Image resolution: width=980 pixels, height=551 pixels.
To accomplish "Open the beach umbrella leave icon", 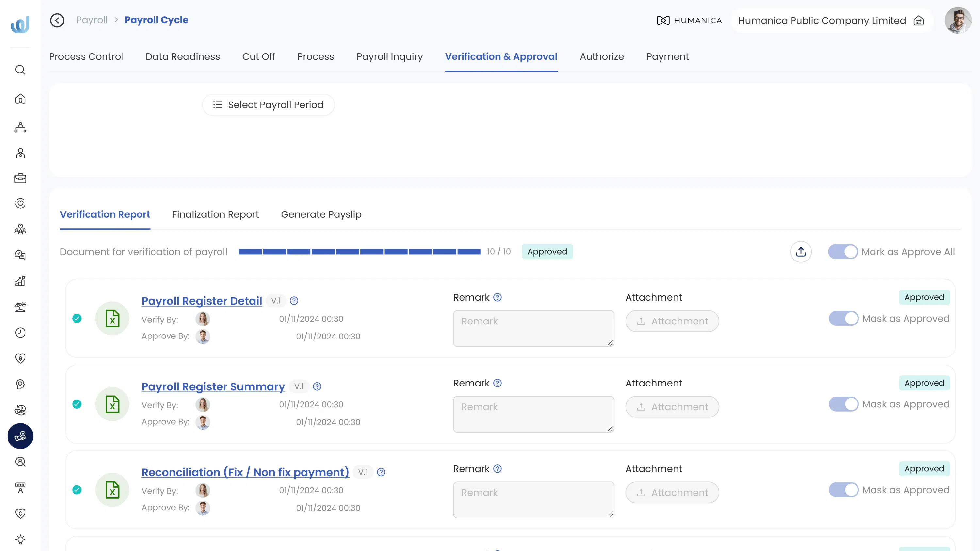I will [20, 307].
